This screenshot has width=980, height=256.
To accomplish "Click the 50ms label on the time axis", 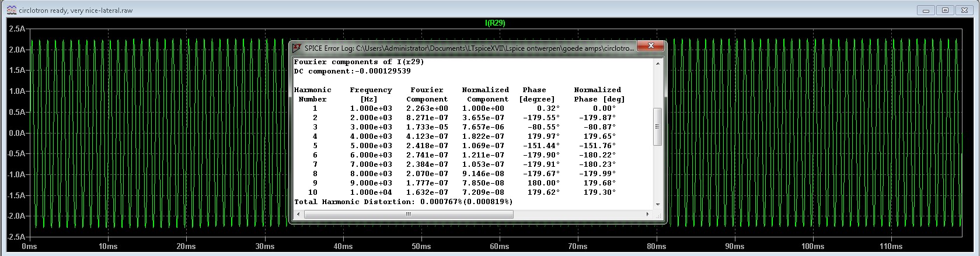I will coord(421,247).
